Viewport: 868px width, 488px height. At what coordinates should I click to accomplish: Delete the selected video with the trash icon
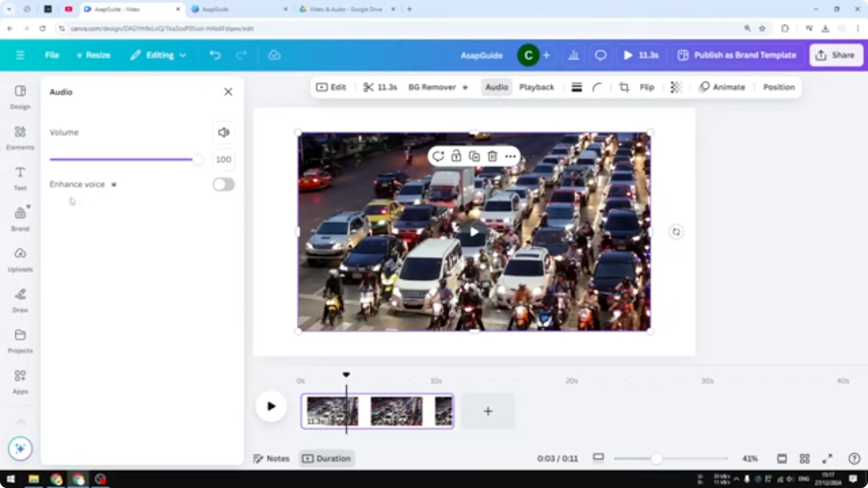(x=492, y=156)
